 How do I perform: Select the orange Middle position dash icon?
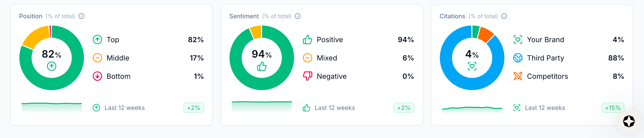point(97,58)
